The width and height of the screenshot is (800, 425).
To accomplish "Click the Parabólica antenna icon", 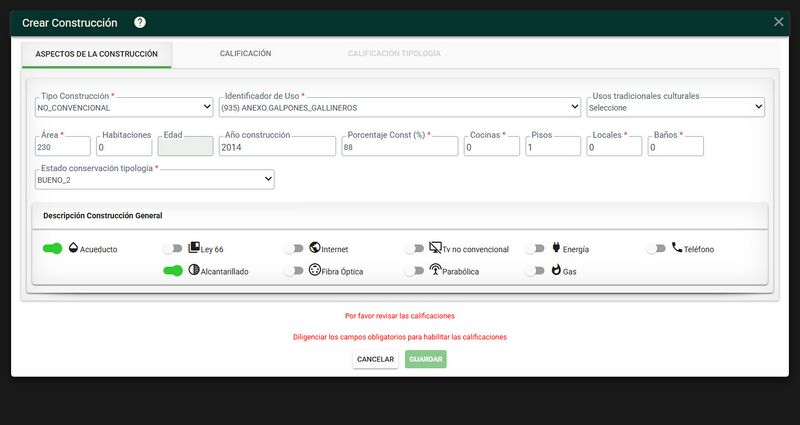I will tap(435, 270).
